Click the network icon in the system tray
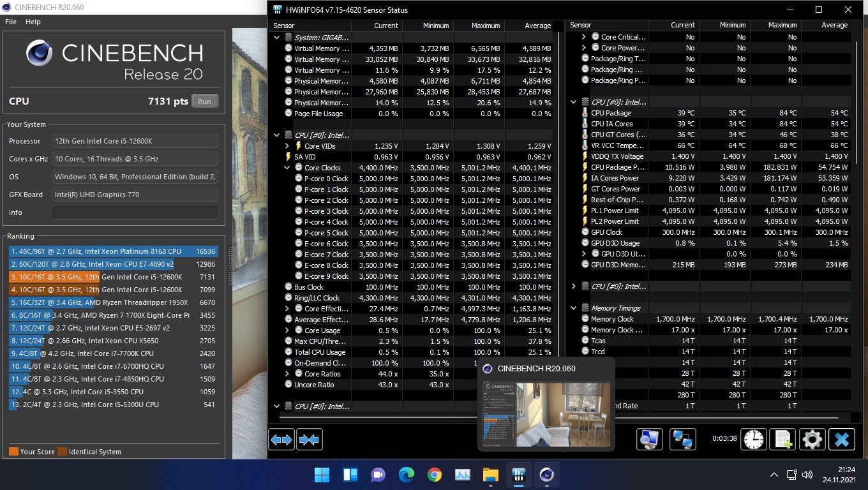The image size is (868, 490). tap(792, 475)
